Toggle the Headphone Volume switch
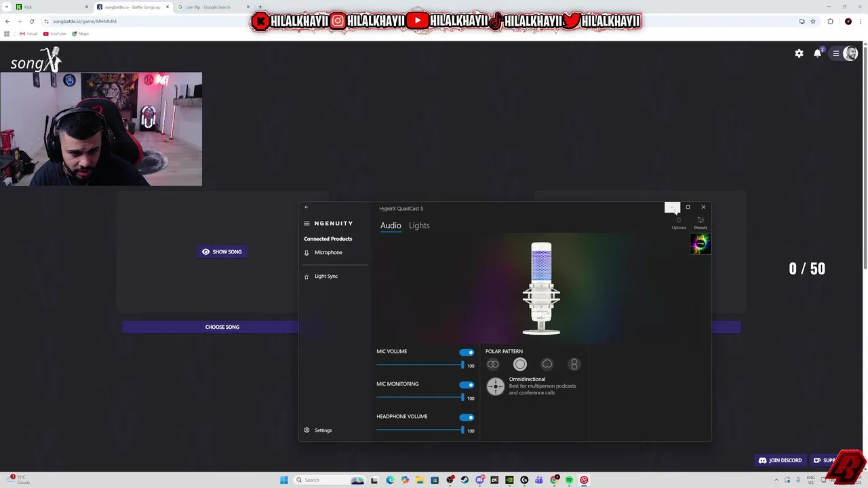Viewport: 868px width, 488px height. (x=467, y=418)
